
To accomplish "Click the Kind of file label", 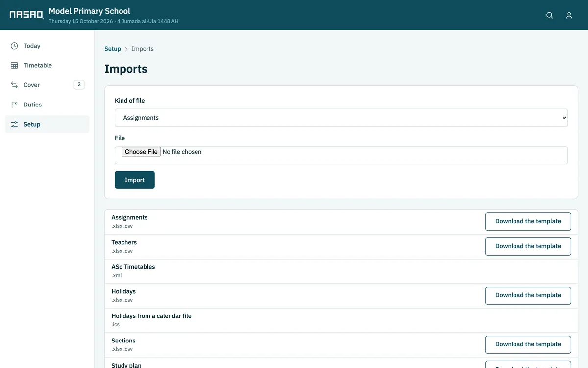I will pyautogui.click(x=130, y=101).
